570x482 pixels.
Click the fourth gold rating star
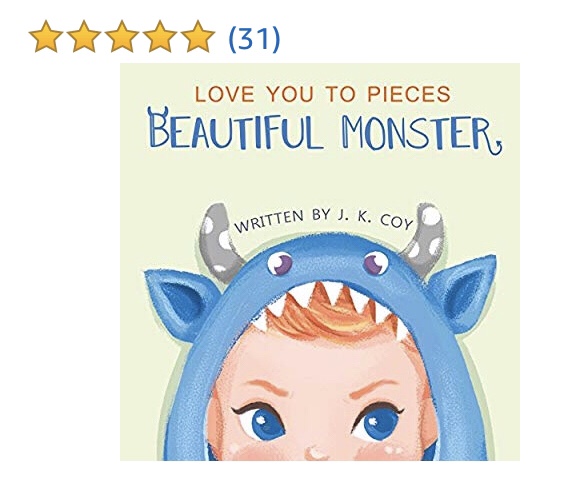click(x=160, y=36)
